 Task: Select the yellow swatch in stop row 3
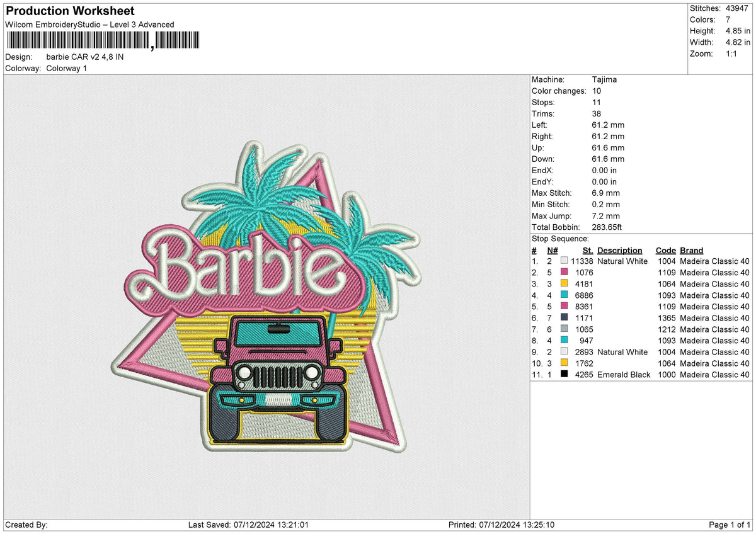tap(564, 283)
